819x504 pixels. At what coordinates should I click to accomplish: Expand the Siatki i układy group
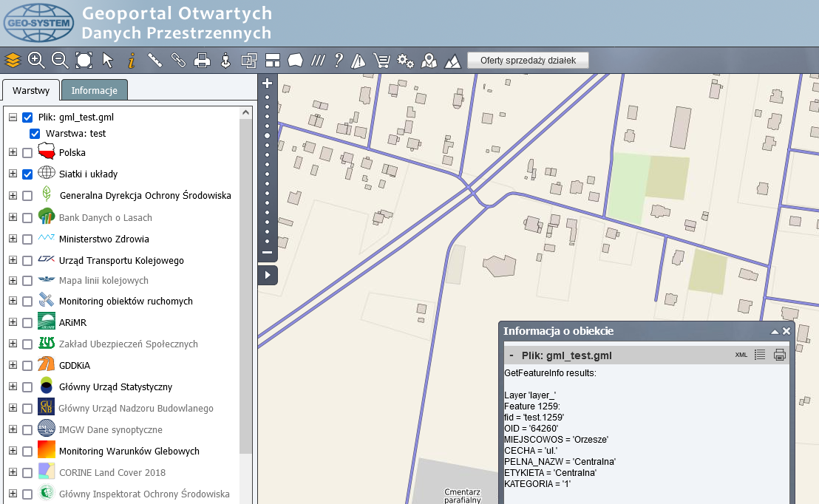click(x=13, y=174)
